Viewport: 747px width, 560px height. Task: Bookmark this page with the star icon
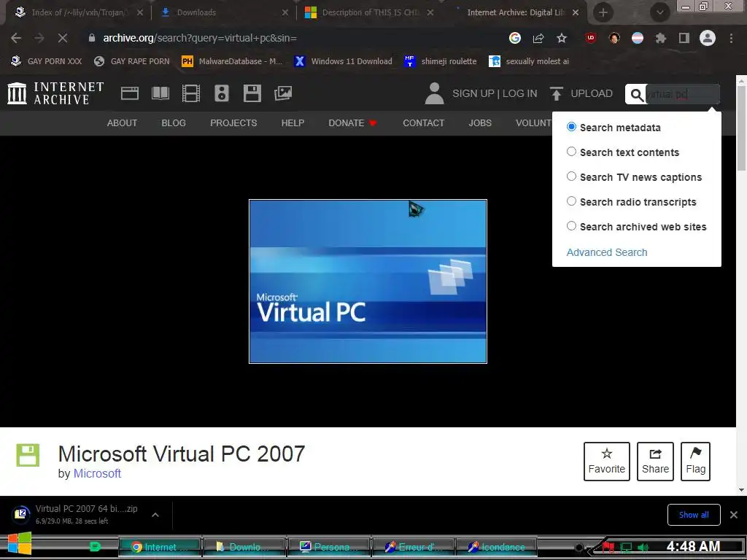562,38
